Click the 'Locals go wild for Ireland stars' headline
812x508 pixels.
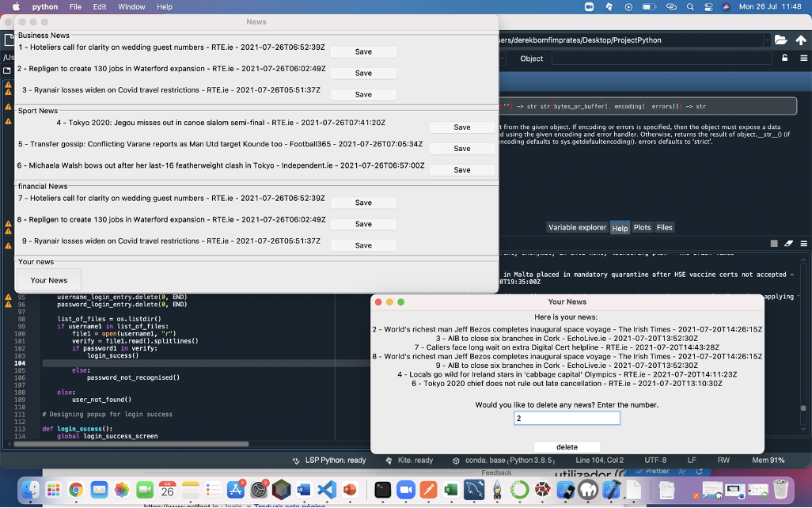pyautogui.click(x=567, y=374)
